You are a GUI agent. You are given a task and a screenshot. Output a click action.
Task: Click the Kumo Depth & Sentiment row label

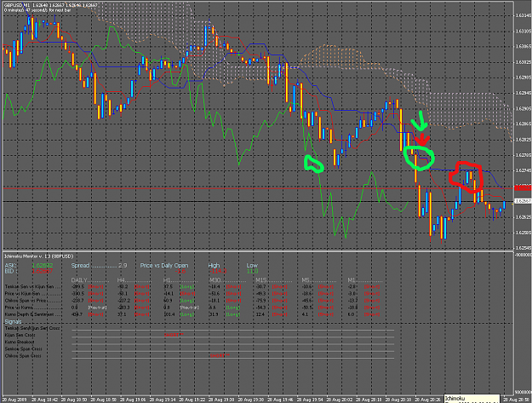(29, 314)
